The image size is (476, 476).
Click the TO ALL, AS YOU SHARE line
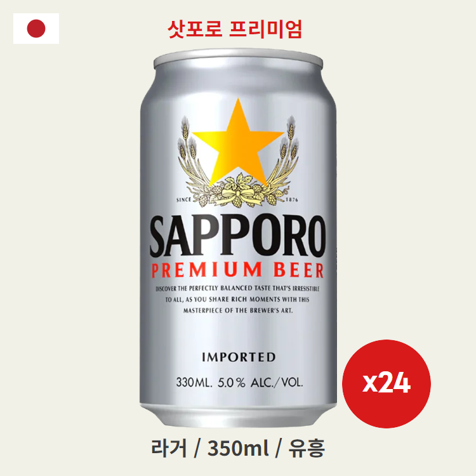pyautogui.click(x=237, y=300)
